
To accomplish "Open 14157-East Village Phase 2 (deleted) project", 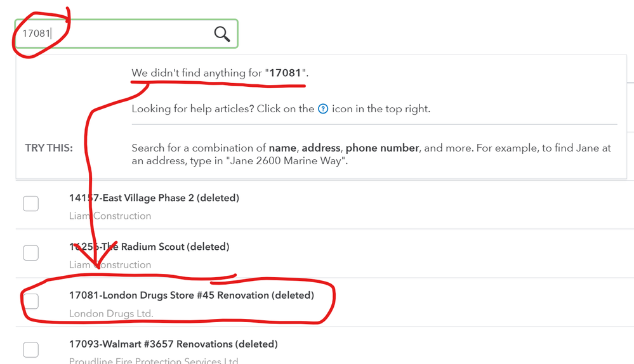I will pos(154,198).
